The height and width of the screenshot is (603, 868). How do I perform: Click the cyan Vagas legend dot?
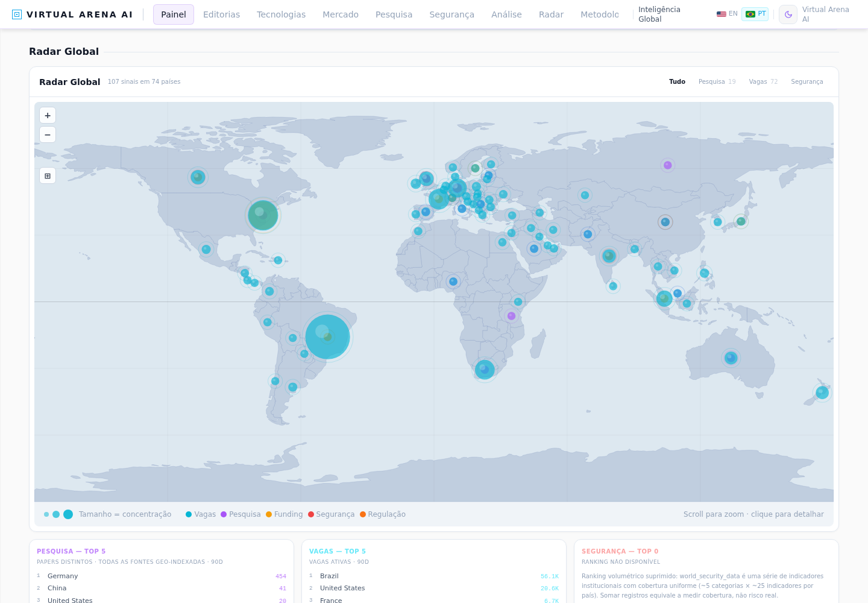tap(189, 514)
